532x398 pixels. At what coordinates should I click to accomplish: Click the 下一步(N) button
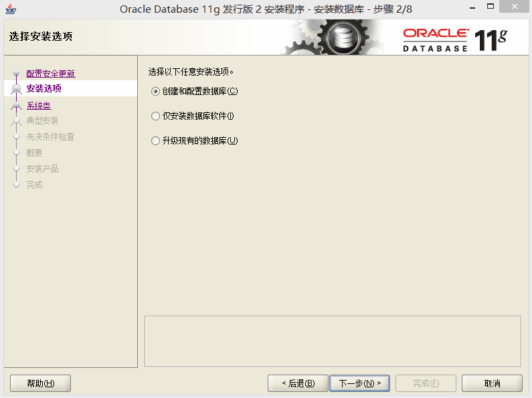pos(359,383)
